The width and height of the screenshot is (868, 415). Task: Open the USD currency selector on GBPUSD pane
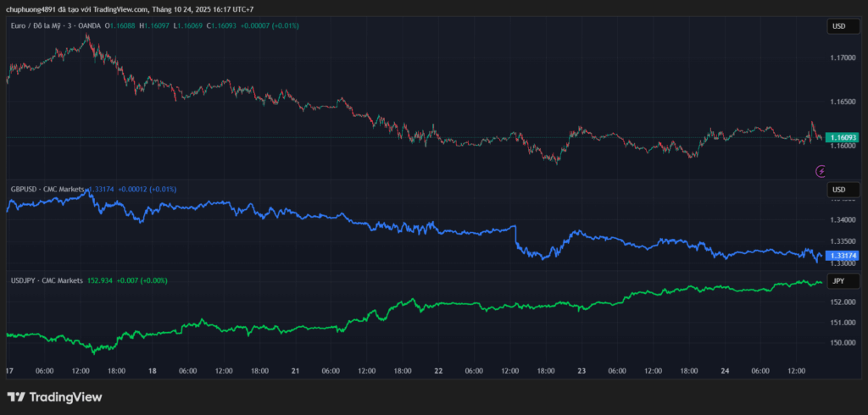tap(839, 189)
